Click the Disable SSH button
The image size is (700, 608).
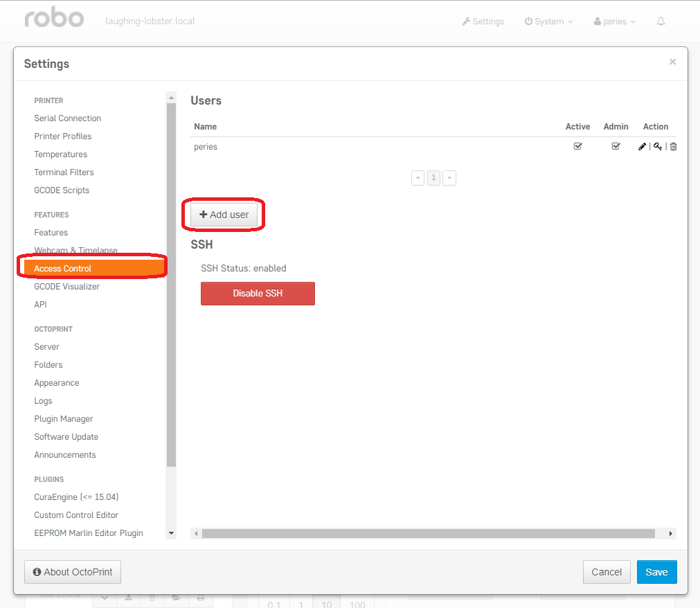click(258, 294)
